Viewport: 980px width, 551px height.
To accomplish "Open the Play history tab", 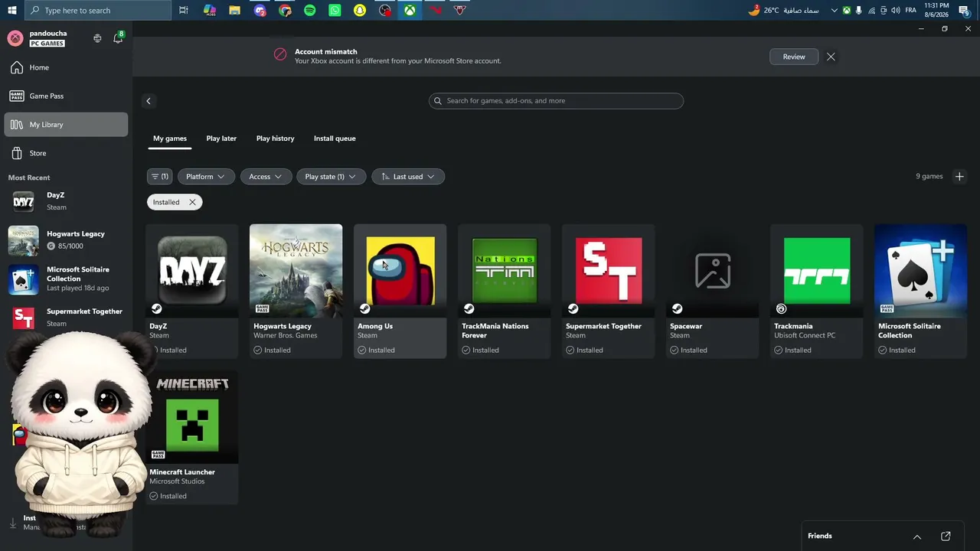I will point(276,139).
